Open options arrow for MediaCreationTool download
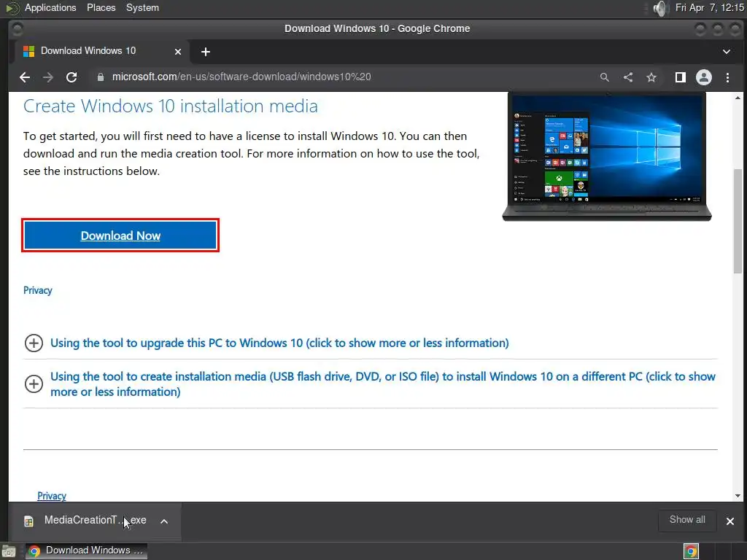Image resolution: width=747 pixels, height=560 pixels. click(x=164, y=521)
